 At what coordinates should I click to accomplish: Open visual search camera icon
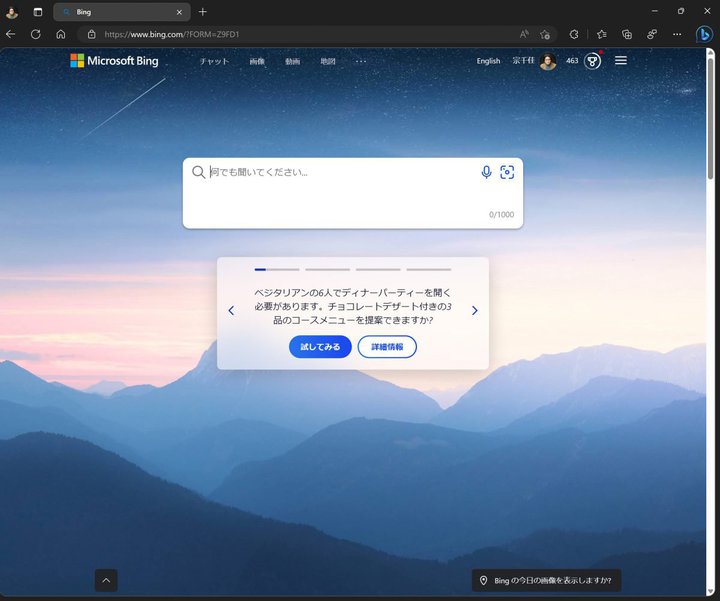tap(507, 172)
